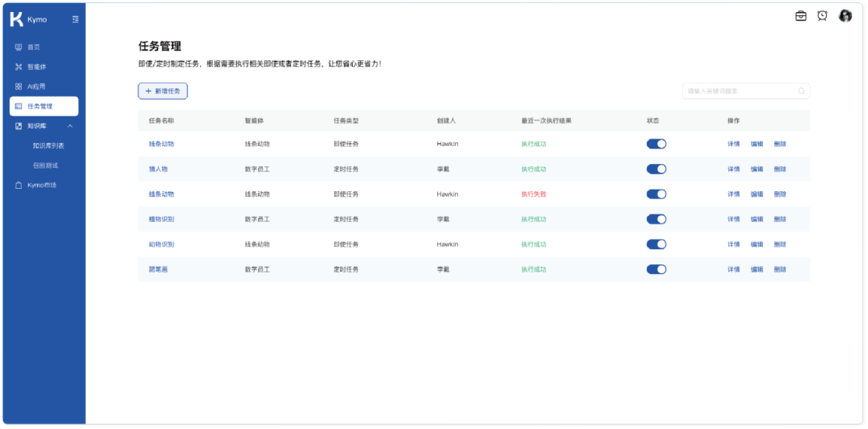Viewport: 868px width, 429px height.
Task: Click the red 执行失败 result text
Action: [x=534, y=194]
